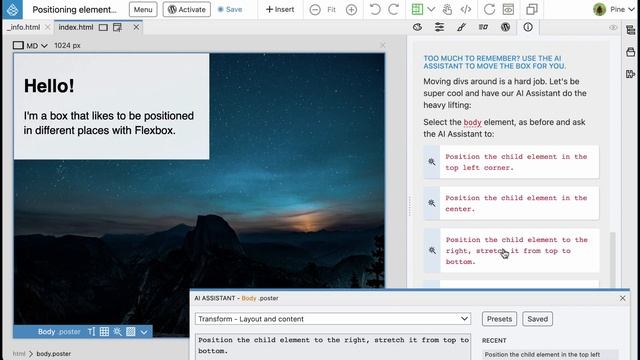640x360 pixels.
Task: Select html in the breadcrumb
Action: (19, 353)
